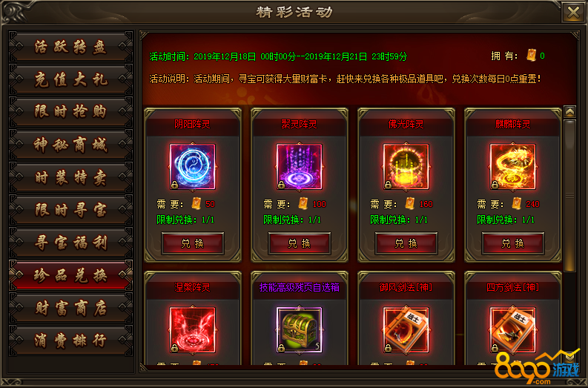Exchange the 阴阳阵灵 with 兑换 button

[193, 243]
